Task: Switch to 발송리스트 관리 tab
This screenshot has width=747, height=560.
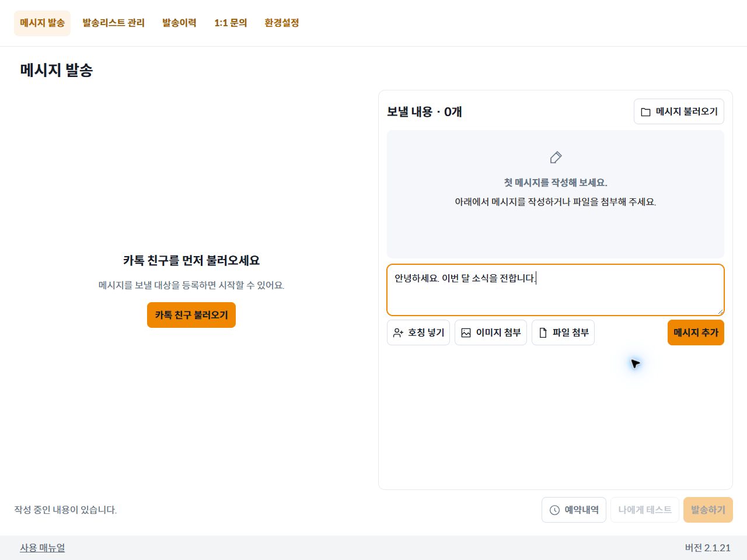Action: [x=113, y=23]
